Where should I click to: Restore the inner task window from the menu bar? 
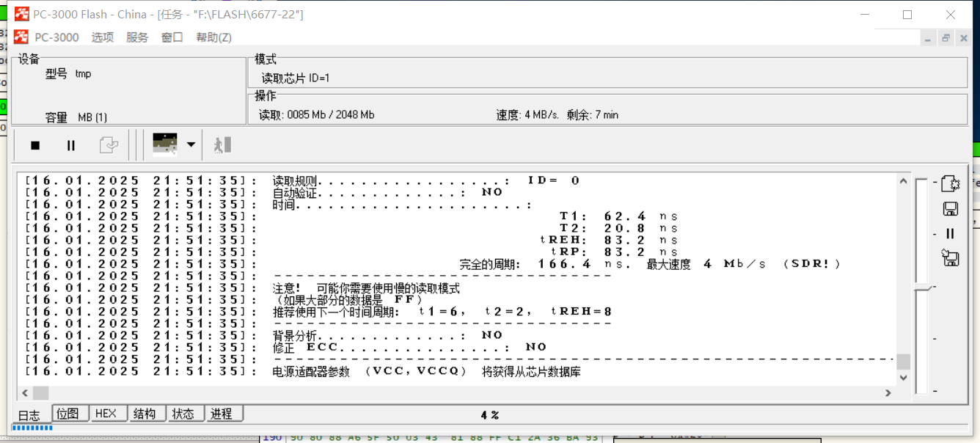[x=946, y=38]
